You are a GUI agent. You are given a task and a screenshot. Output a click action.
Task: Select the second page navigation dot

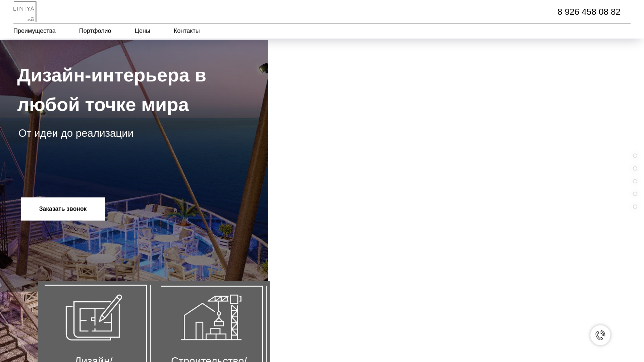[x=635, y=168]
